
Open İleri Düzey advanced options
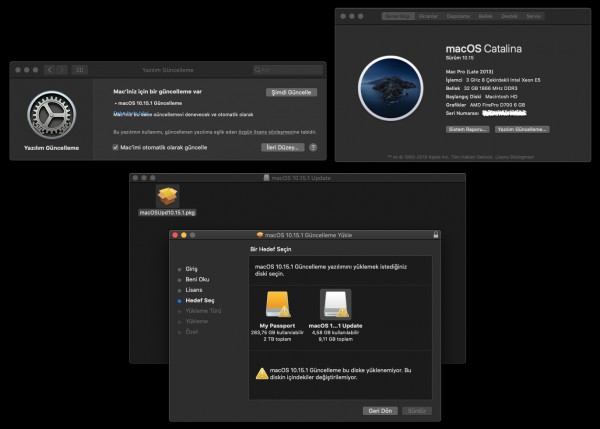(x=283, y=147)
